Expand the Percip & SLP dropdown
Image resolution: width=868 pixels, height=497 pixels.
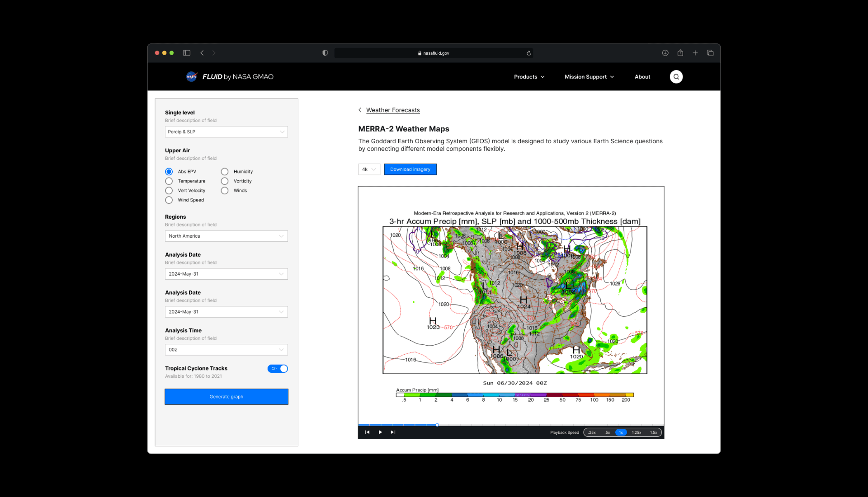click(x=226, y=132)
